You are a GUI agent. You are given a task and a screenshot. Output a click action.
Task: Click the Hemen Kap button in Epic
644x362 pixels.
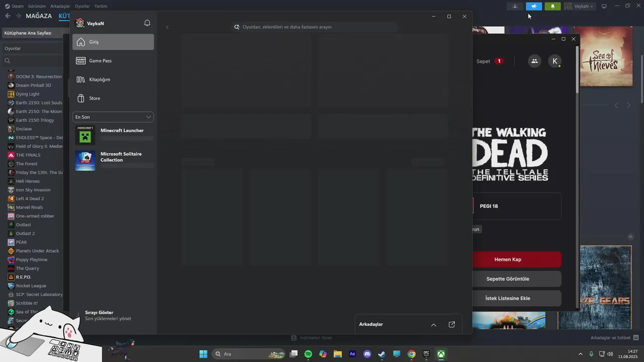[x=517, y=260]
